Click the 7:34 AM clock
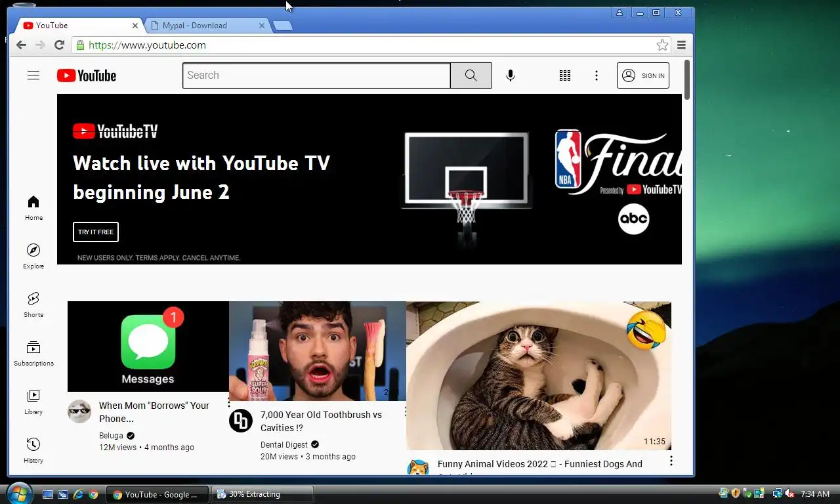Viewport: 840px width, 504px height. click(815, 494)
